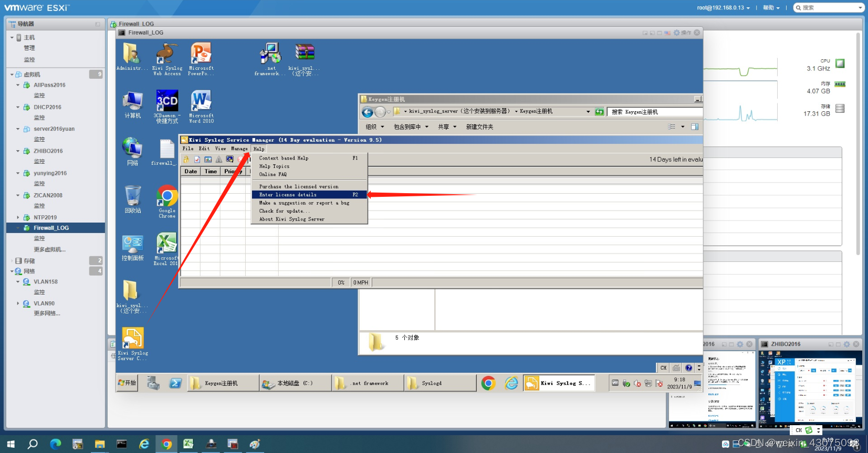Image resolution: width=868 pixels, height=453 pixels.
Task: Open the search icon on the host taskbar
Action: [33, 444]
